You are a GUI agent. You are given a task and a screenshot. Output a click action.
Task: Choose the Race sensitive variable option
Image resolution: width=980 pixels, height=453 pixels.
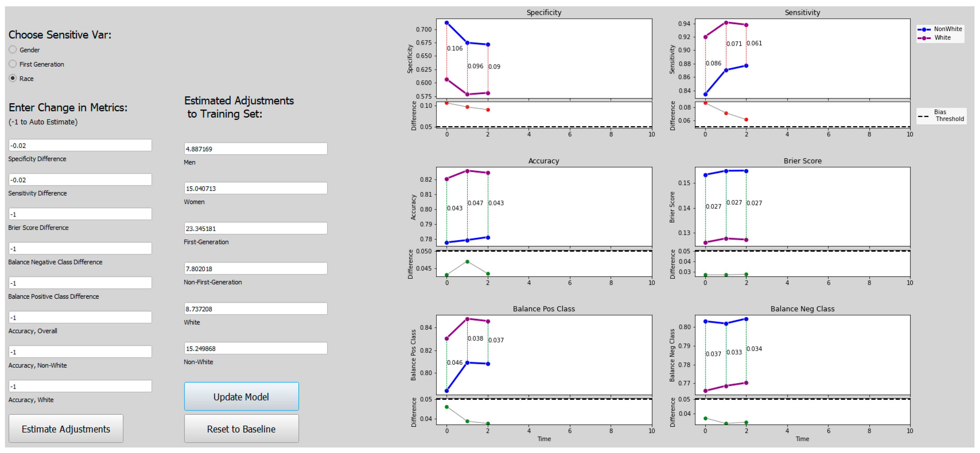coord(13,78)
